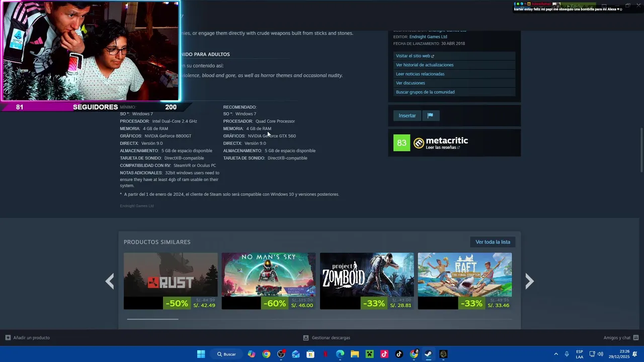Open Microsoft Store from the taskbar
This screenshot has width=644, height=362.
click(310, 354)
